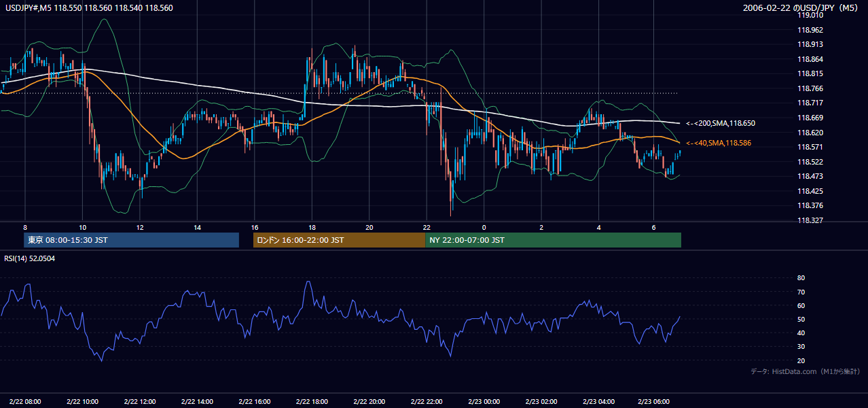Click the 2/23 00:00 time label

[x=484, y=401]
